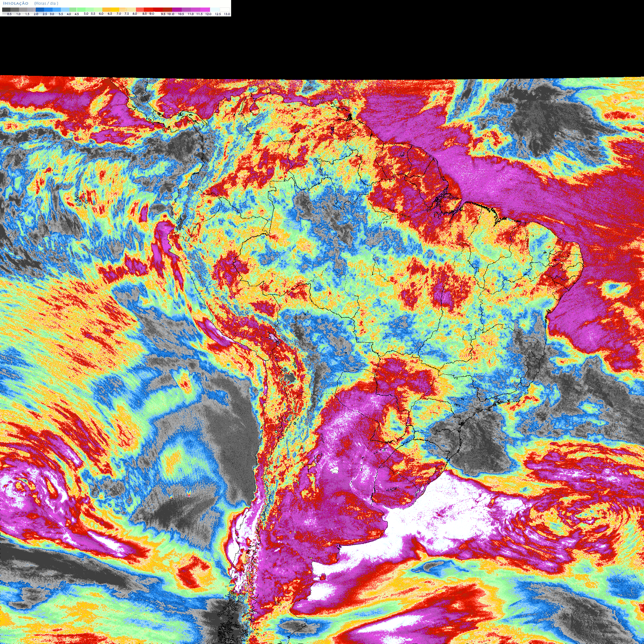Click the '4.0' legend value
Viewport: 644px width, 644px height.
69,14
